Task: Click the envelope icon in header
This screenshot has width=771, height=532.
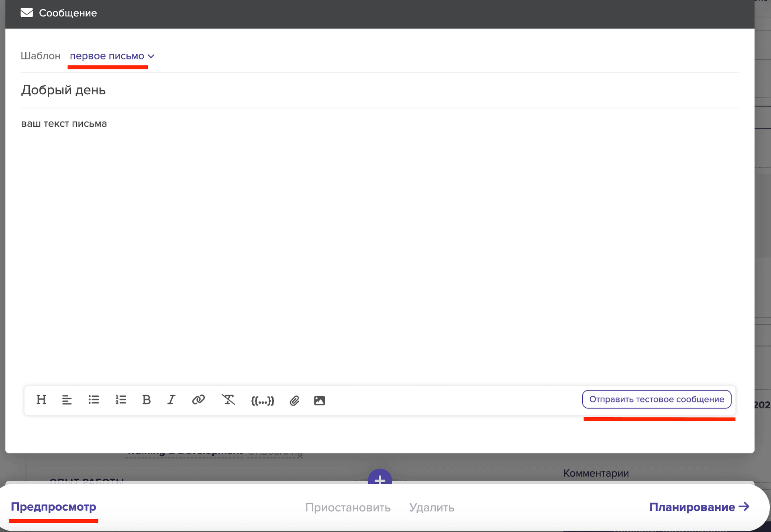Action: pos(27,13)
